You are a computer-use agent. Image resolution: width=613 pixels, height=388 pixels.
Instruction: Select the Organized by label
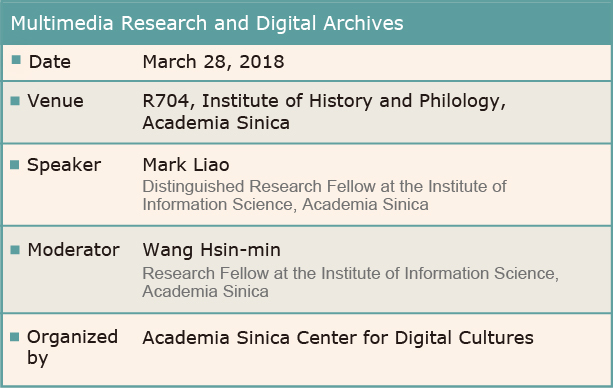tap(72, 347)
